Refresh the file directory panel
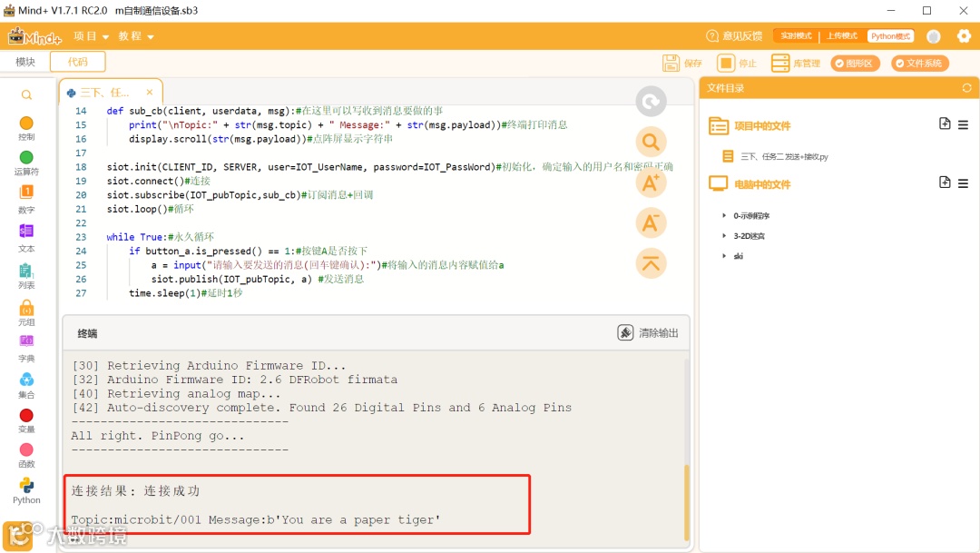 pos(966,88)
